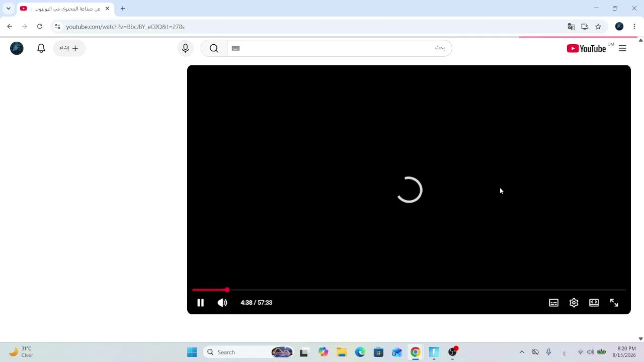Viewport: 644px width, 362px height.
Task: Switch to Chrome on taskbar
Action: [416, 352]
